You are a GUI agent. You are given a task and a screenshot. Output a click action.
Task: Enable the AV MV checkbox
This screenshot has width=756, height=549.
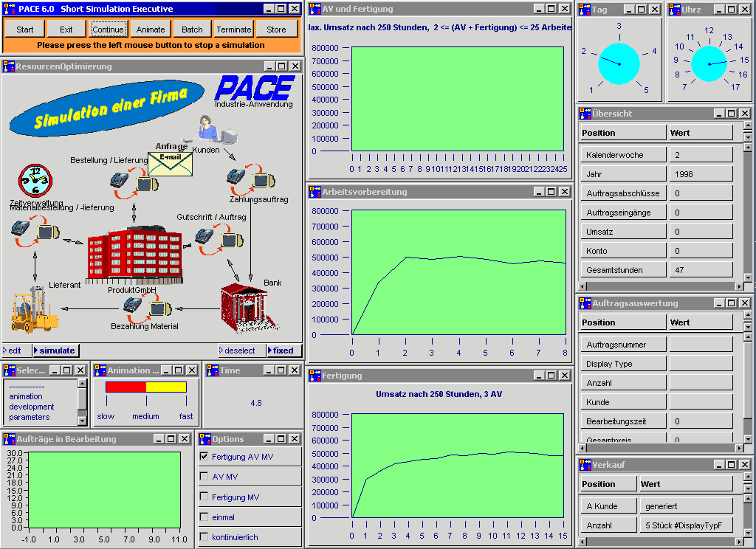(204, 476)
